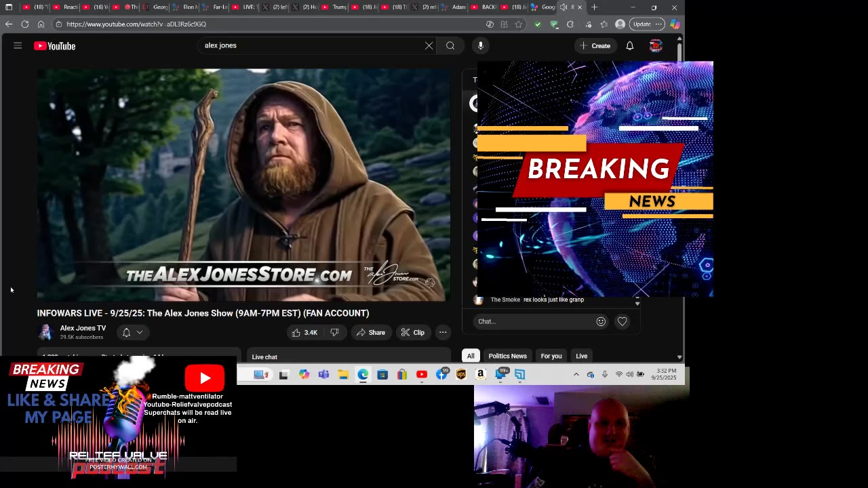Go back in the browser
This screenshot has height=488, width=868.
[9, 24]
